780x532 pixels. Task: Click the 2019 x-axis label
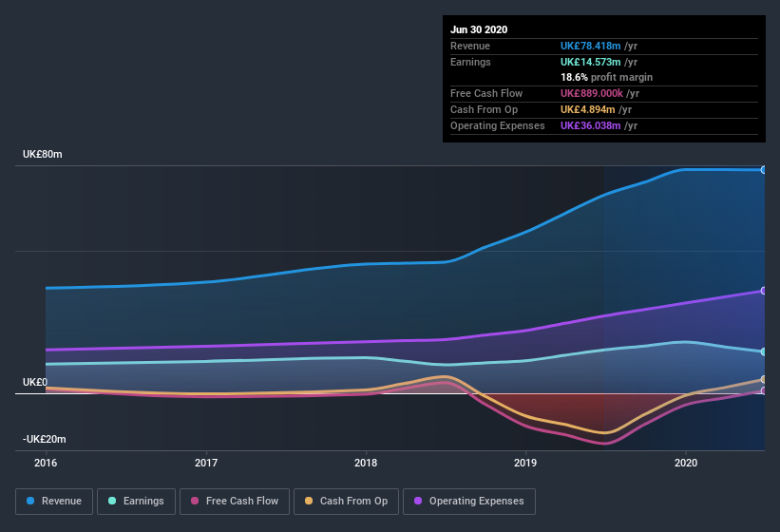click(525, 463)
